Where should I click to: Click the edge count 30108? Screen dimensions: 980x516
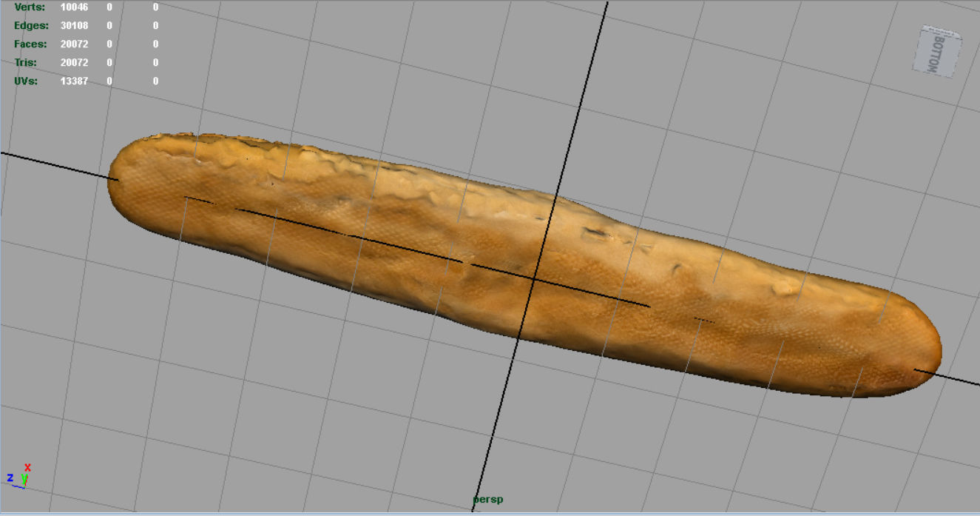coord(74,25)
